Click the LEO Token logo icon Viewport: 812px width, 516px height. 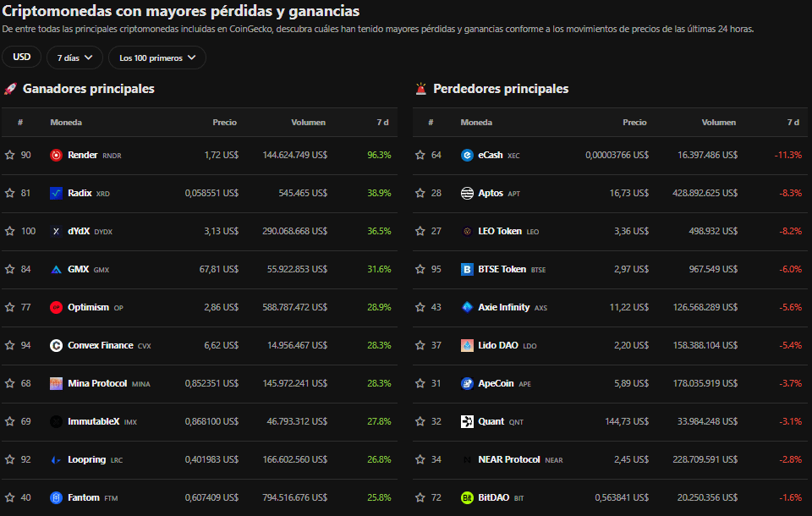(x=467, y=231)
